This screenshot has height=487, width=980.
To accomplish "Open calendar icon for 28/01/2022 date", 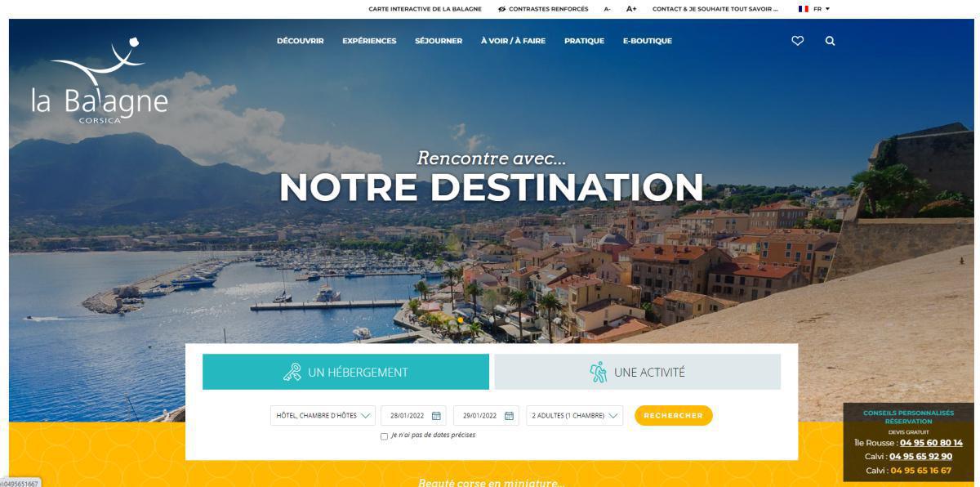I will point(436,416).
